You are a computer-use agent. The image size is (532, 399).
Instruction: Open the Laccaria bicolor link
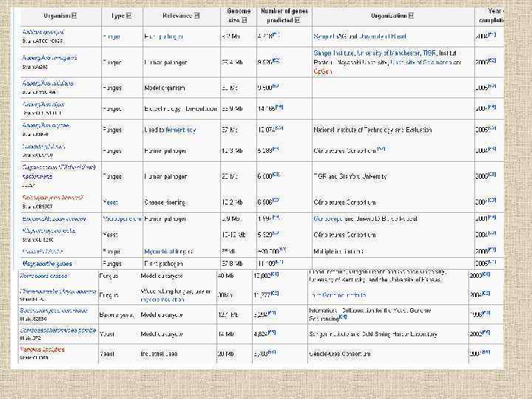pos(43,251)
